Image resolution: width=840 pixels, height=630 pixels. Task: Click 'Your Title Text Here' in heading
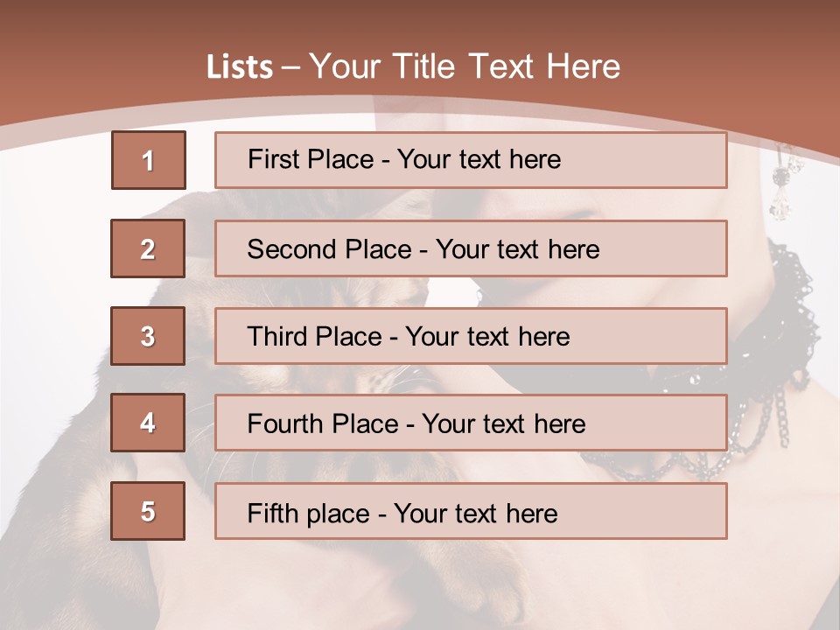465,66
